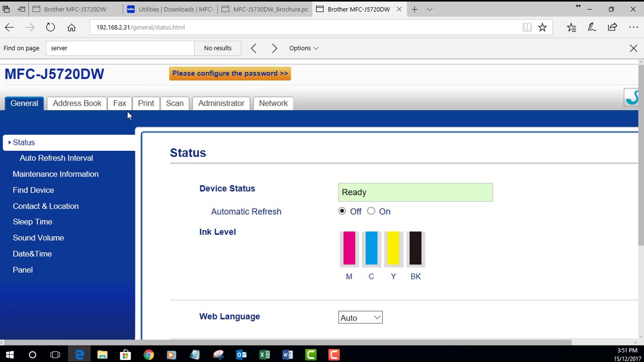Open the Administrator tab
This screenshot has width=644, height=362.
[221, 103]
